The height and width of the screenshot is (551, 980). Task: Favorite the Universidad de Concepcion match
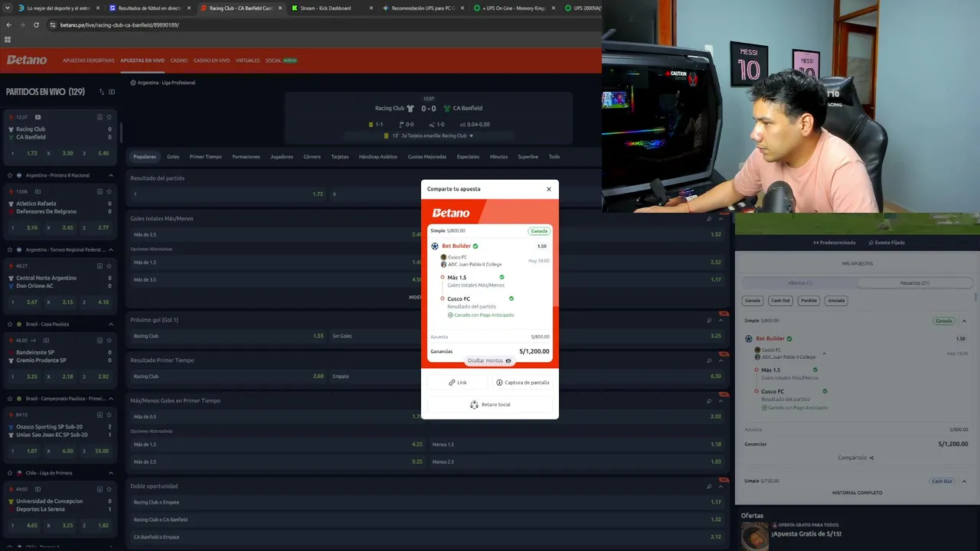pyautogui.click(x=109, y=489)
